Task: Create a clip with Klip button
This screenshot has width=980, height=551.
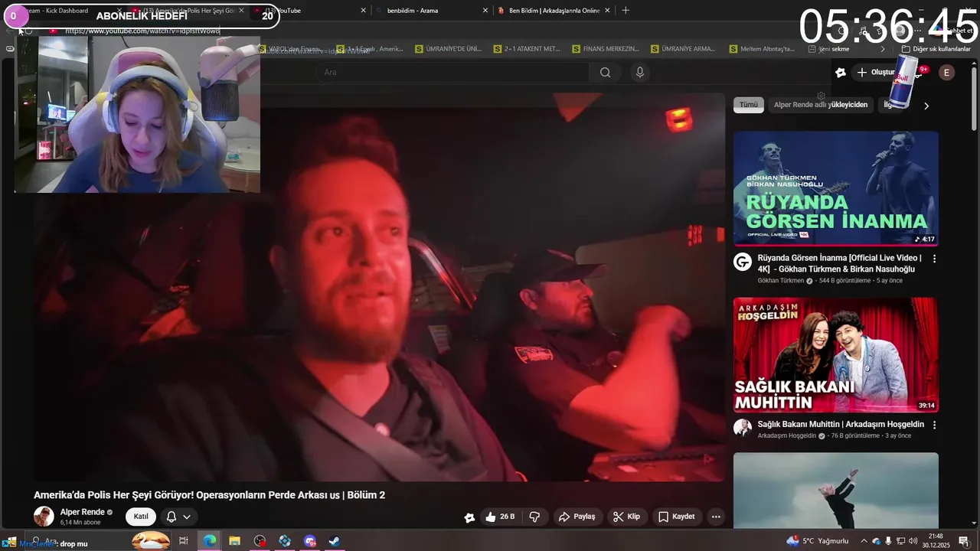Action: click(626, 517)
